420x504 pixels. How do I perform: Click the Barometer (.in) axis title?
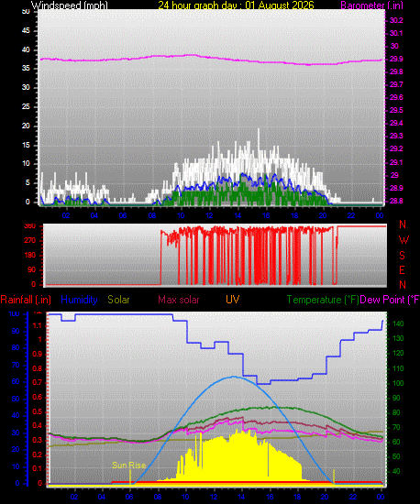[371, 5]
